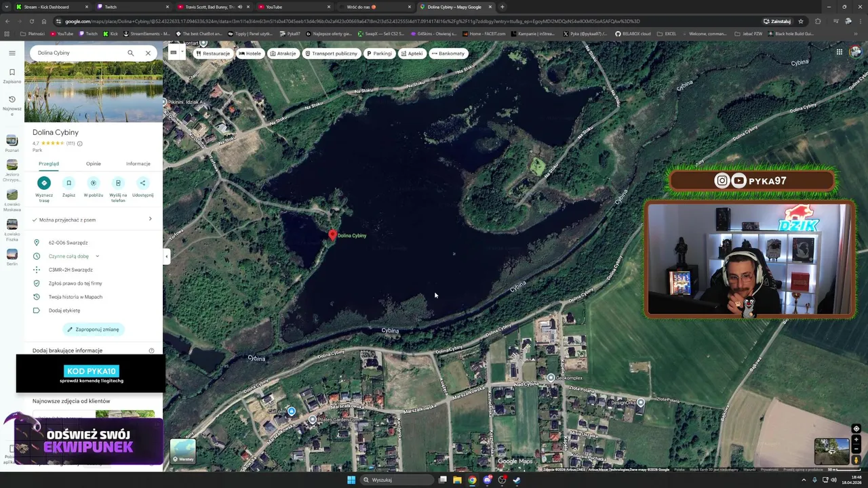Image resolution: width=868 pixels, height=488 pixels.
Task: Click the Zapisz bookmark icon
Action: point(68,183)
